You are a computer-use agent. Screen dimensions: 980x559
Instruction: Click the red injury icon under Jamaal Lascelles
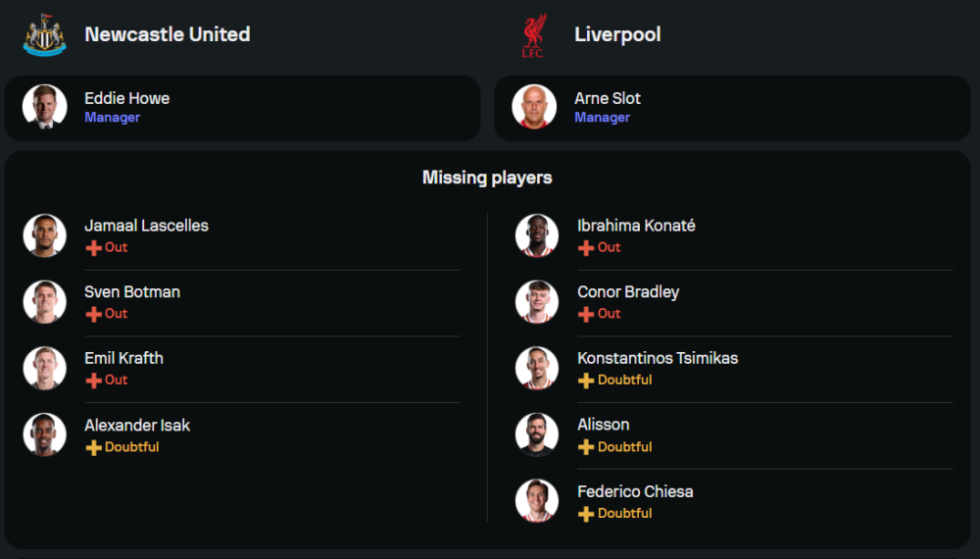[x=93, y=248]
